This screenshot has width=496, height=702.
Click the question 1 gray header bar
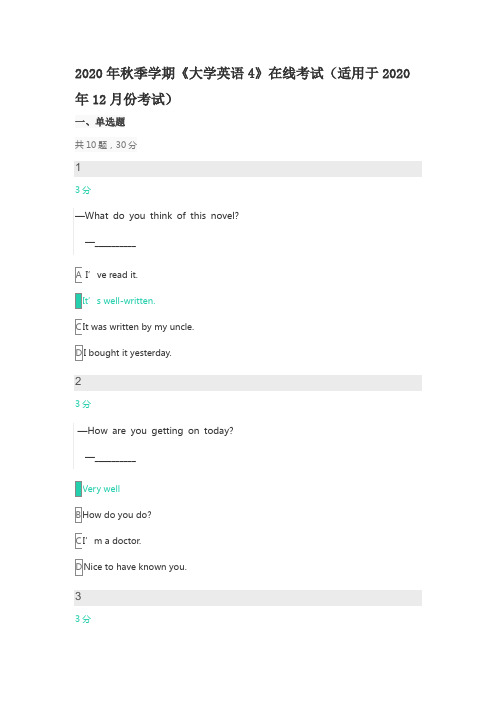(248, 169)
